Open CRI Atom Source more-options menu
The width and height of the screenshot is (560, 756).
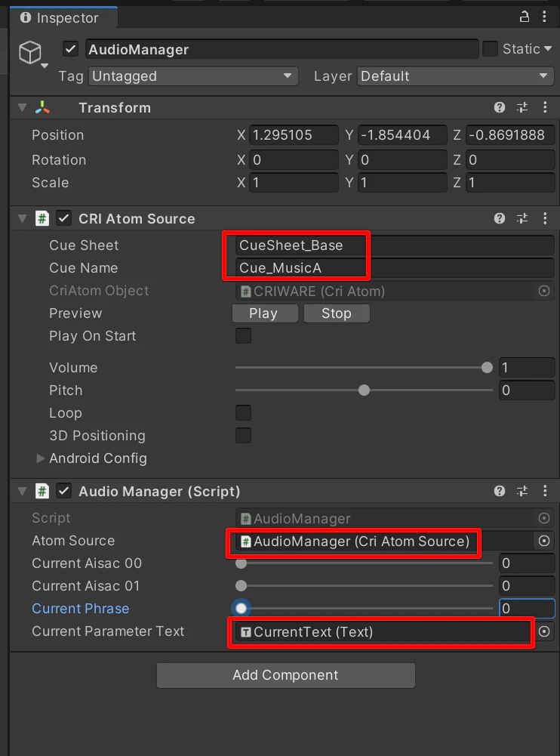[x=545, y=218]
